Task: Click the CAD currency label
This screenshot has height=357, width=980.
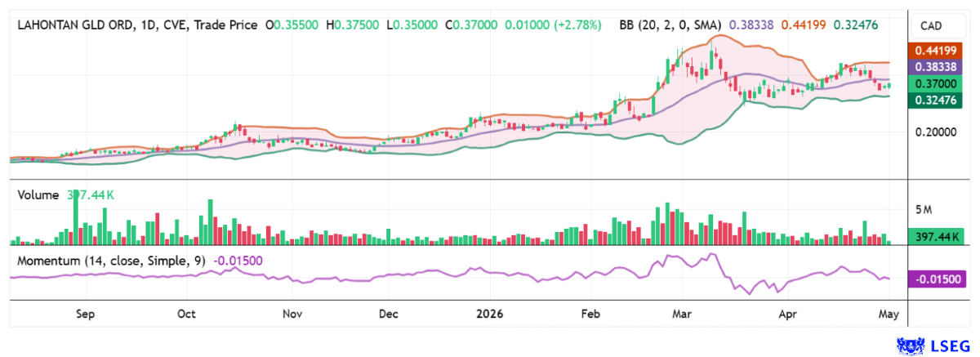Action: [x=931, y=26]
